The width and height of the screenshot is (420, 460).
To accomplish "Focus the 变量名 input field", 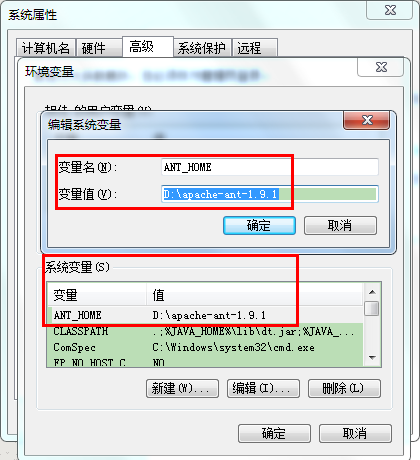I will pos(270,167).
